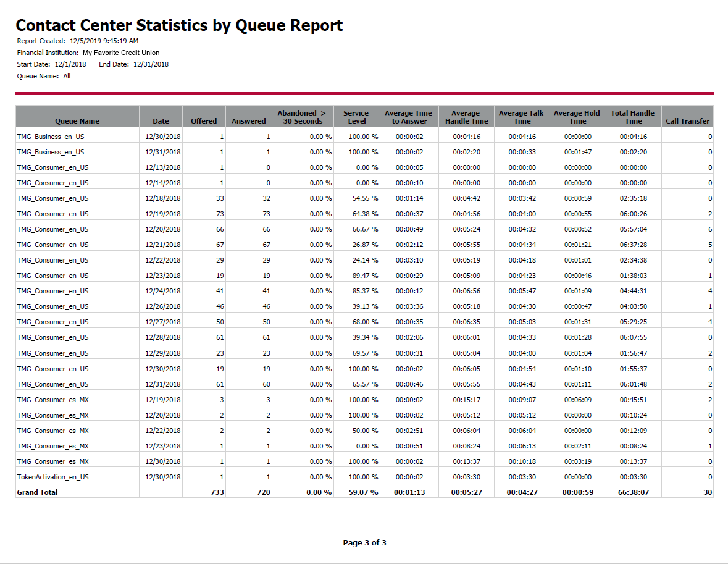Click the Queue Name value All
This screenshot has width=728, height=564.
(67, 76)
